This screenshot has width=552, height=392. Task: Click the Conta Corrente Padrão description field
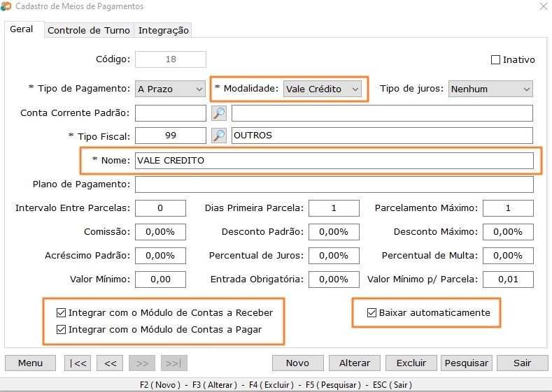(382, 113)
